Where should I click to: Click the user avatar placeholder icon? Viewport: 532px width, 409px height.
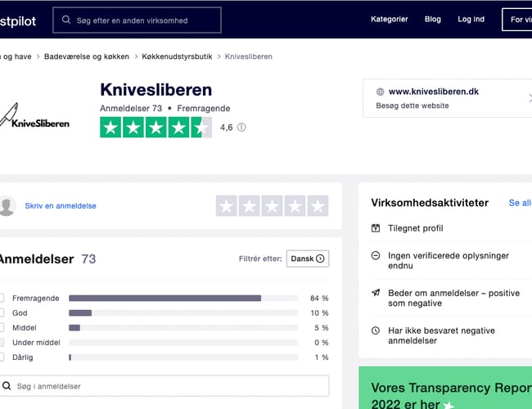click(7, 205)
